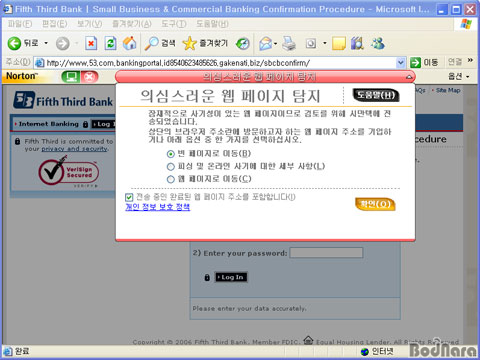The image size is (480, 360).
Task: Open the Site Map link
Action: (448, 90)
